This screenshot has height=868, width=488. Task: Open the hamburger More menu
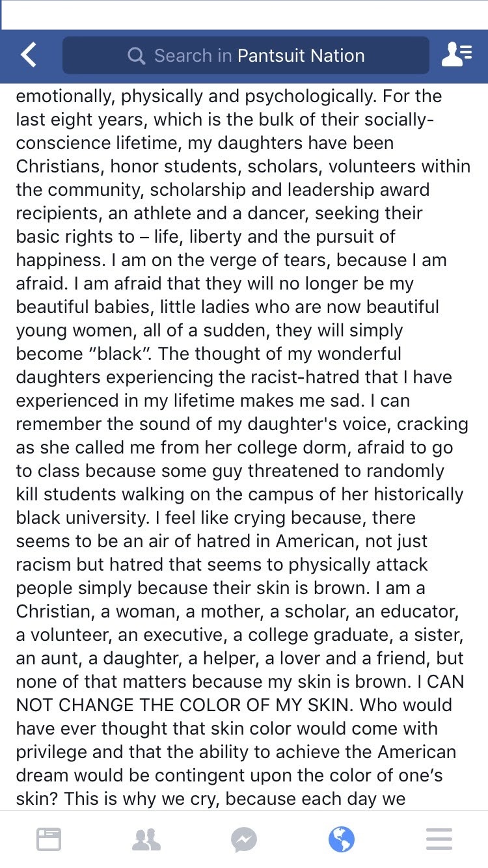(x=439, y=839)
